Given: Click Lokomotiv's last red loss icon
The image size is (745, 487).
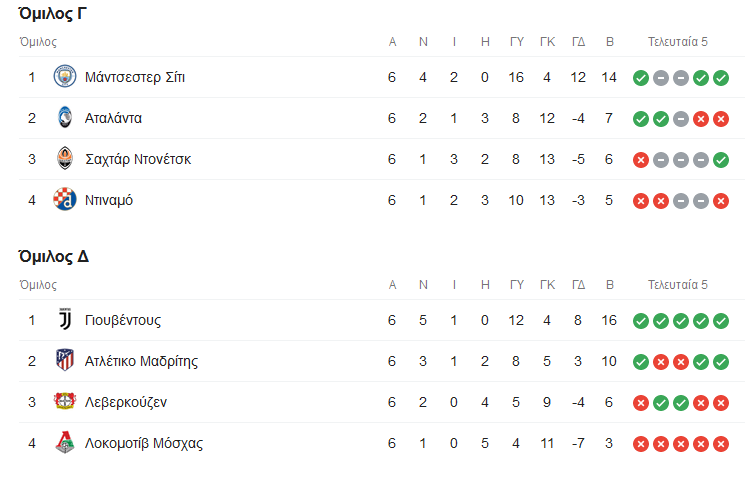Looking at the screenshot, I should 721,444.
